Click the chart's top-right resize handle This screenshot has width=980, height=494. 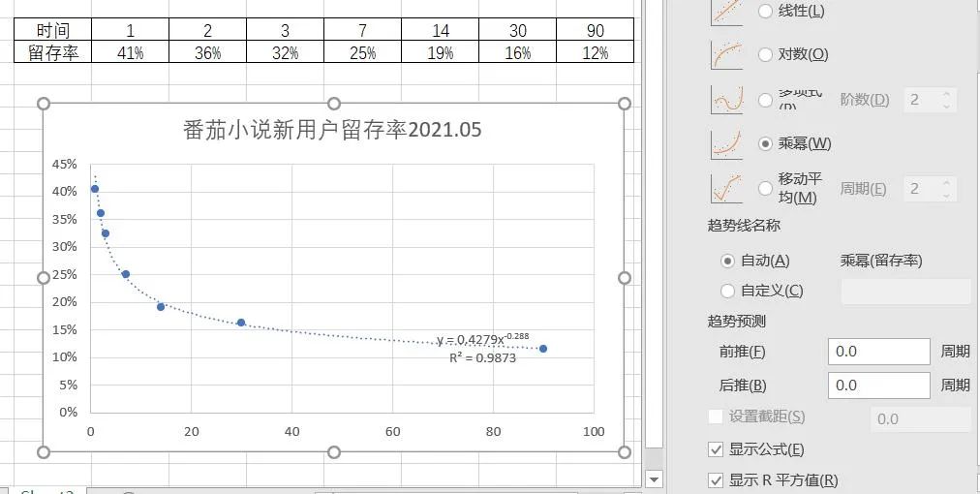tap(624, 104)
